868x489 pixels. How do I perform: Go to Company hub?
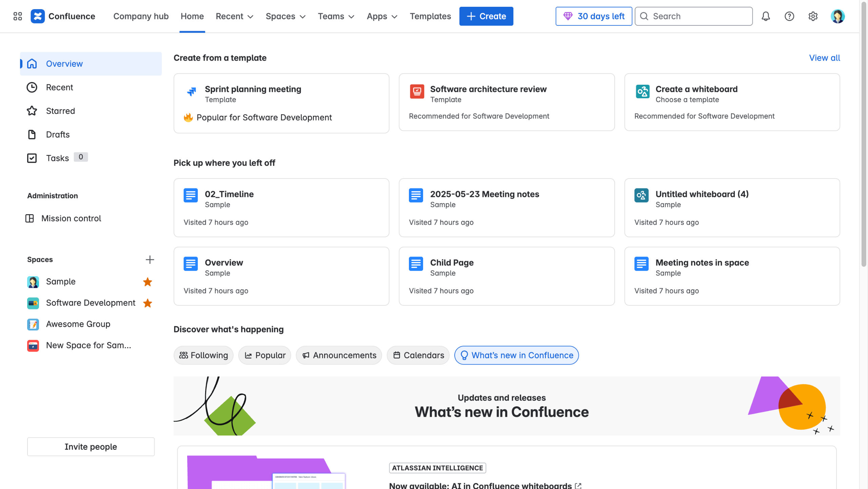[141, 16]
